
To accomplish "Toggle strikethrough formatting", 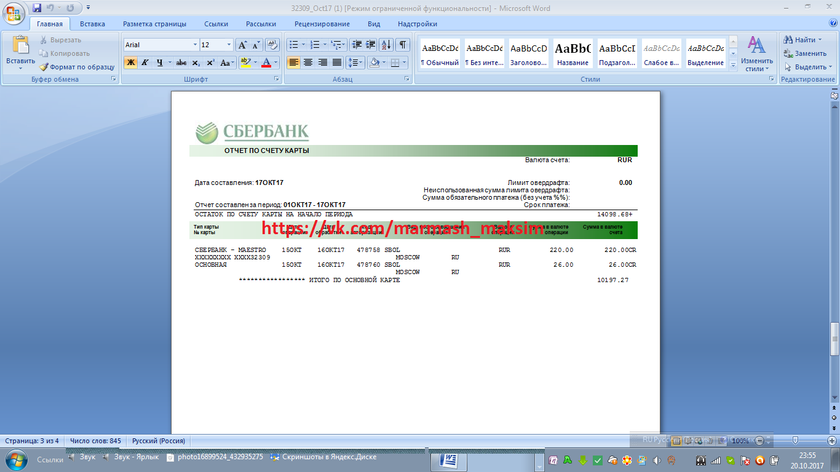I will pyautogui.click(x=181, y=63).
